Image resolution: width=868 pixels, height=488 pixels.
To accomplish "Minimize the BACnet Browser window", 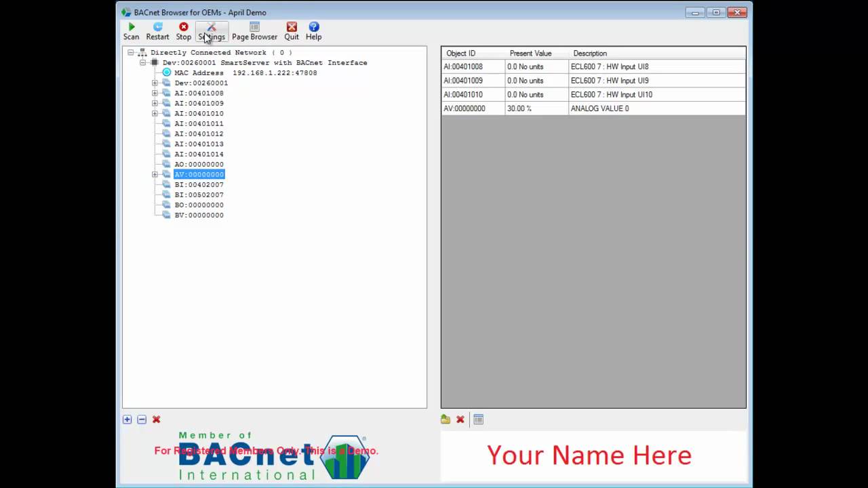I will 695,12.
